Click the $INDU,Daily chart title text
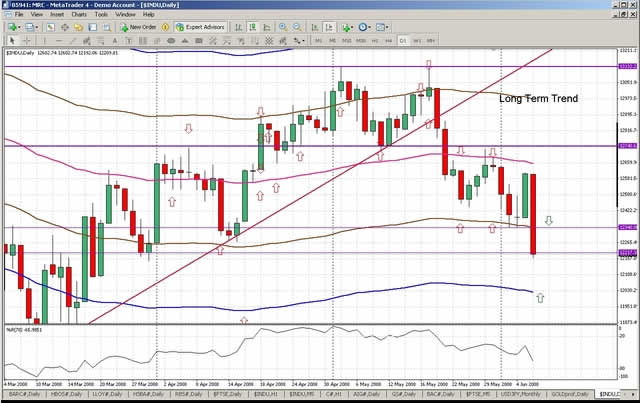Viewport: 640px width, 403px height. coord(20,53)
